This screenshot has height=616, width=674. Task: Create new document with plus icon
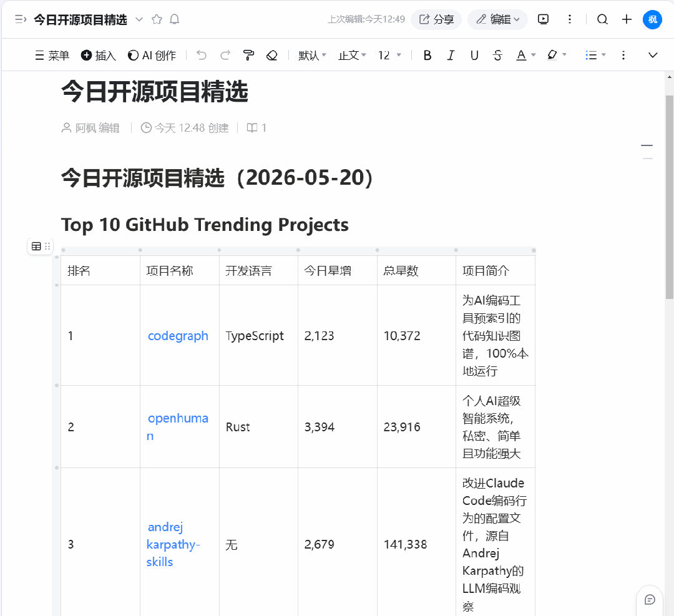pos(627,19)
